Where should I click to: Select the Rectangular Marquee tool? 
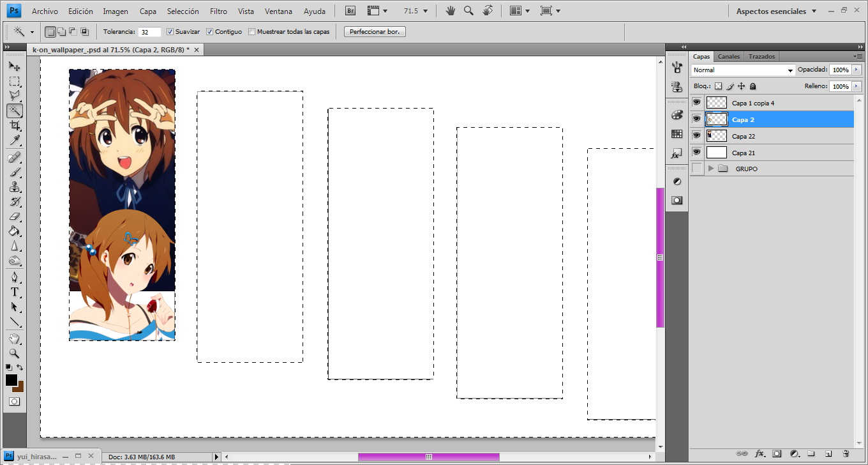pos(14,81)
